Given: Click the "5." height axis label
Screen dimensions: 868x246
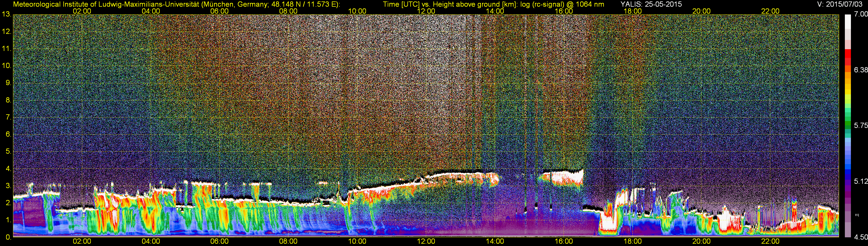Looking at the screenshot, I should 8,151.
